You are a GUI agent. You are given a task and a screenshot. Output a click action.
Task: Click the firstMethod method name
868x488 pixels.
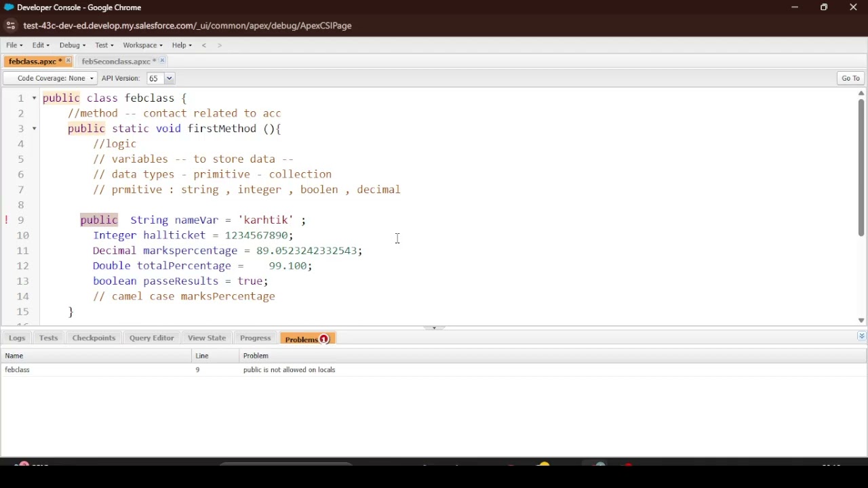pyautogui.click(x=222, y=129)
